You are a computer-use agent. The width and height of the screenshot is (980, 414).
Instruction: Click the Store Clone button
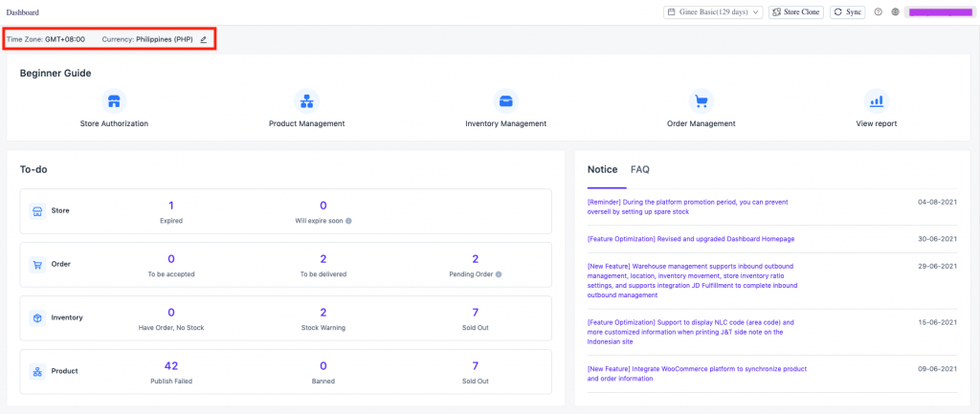click(796, 12)
